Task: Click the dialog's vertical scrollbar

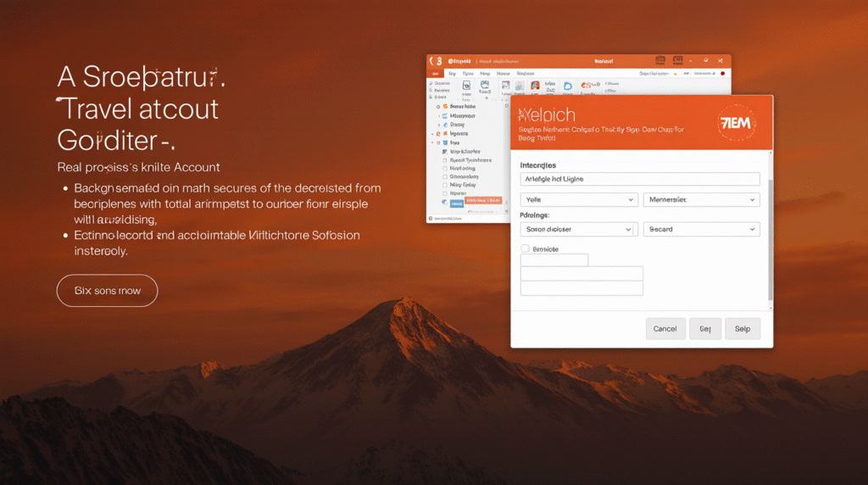Action: pos(770,237)
